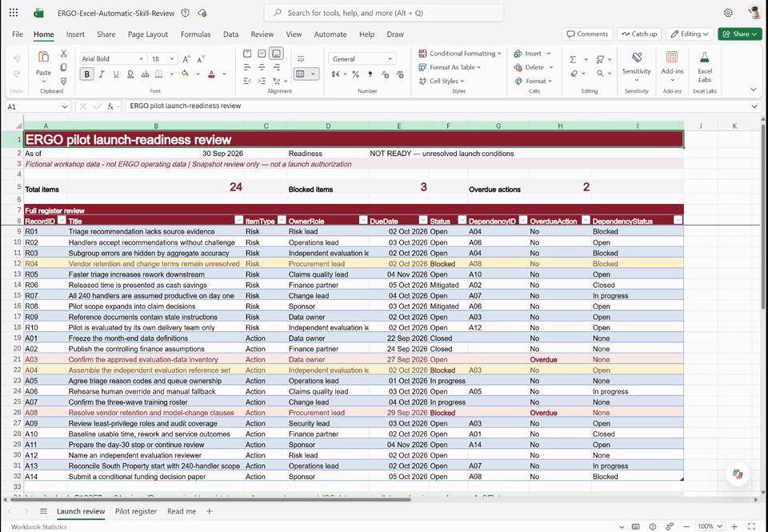This screenshot has height=532, width=768.
Task: Click the AutoSum sigma icon
Action: tap(573, 59)
